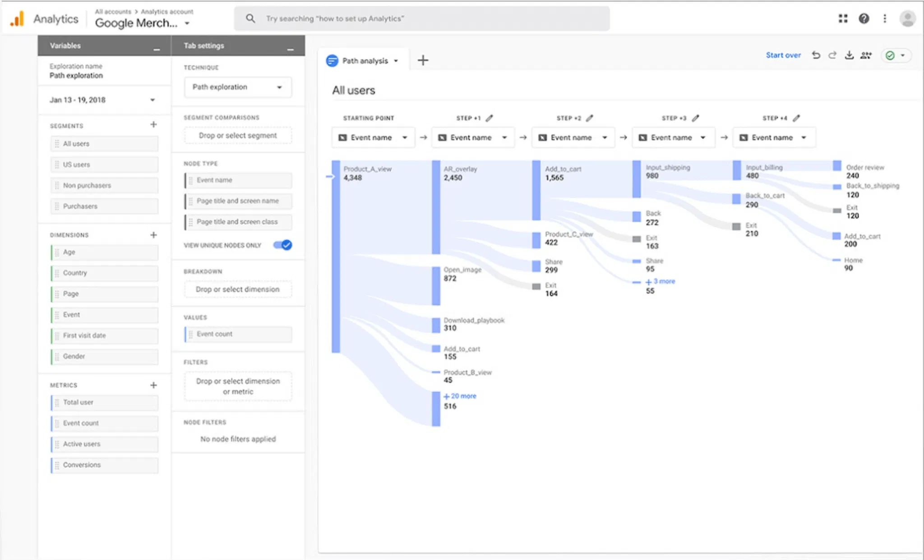Click the redo arrow icon
The image size is (924, 560).
[832, 55]
